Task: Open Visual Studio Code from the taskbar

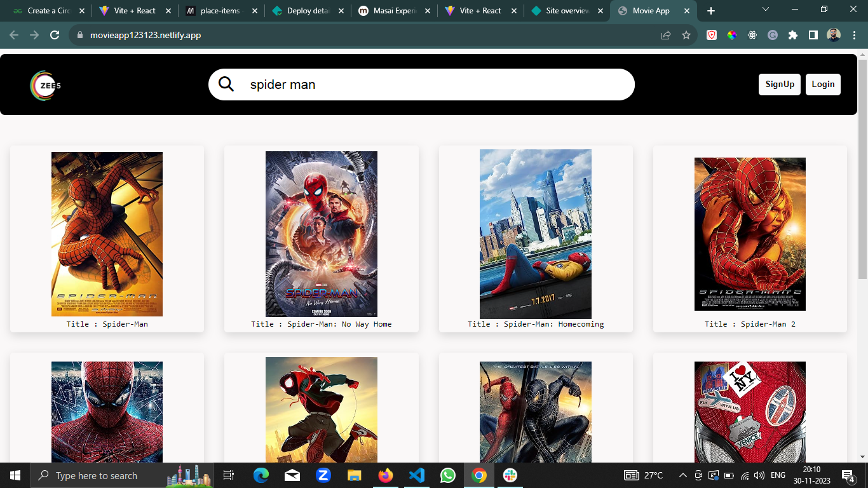Action: tap(417, 475)
